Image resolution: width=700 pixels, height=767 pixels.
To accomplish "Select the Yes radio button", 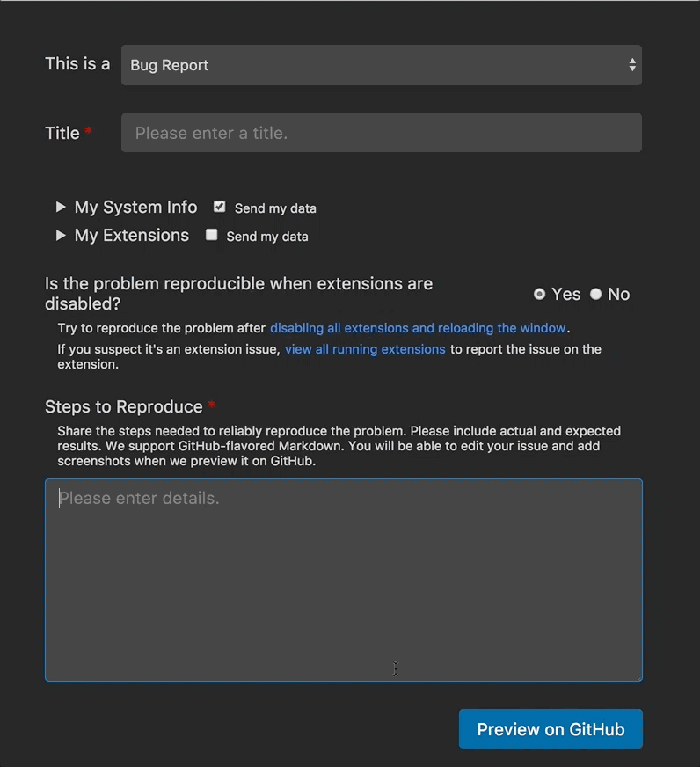I will (539, 294).
